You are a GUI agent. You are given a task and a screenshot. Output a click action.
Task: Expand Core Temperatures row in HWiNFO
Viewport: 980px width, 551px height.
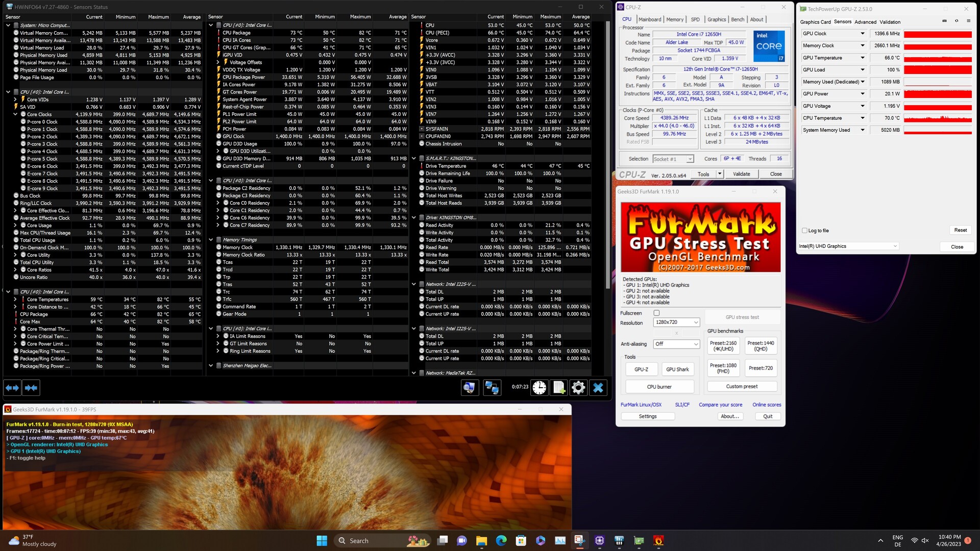(x=15, y=299)
